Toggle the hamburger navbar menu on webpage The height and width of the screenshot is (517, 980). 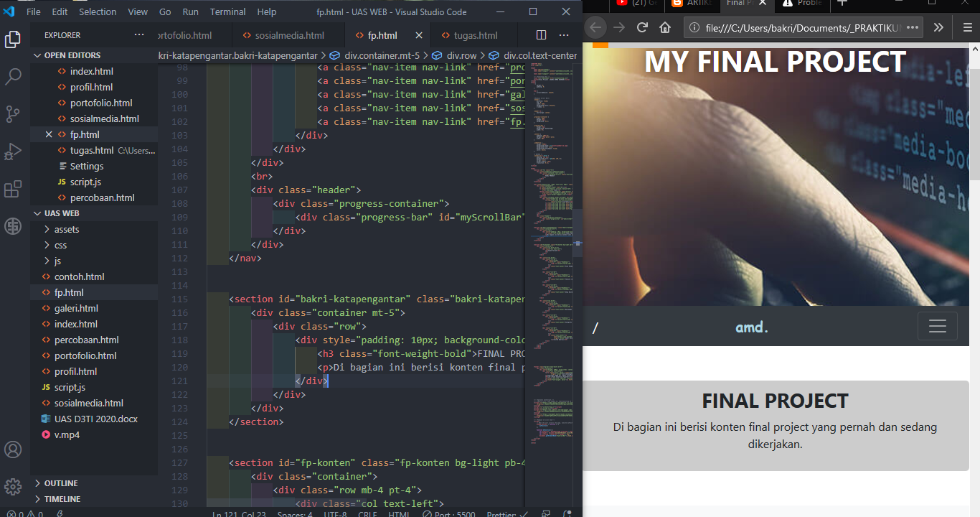(x=937, y=327)
